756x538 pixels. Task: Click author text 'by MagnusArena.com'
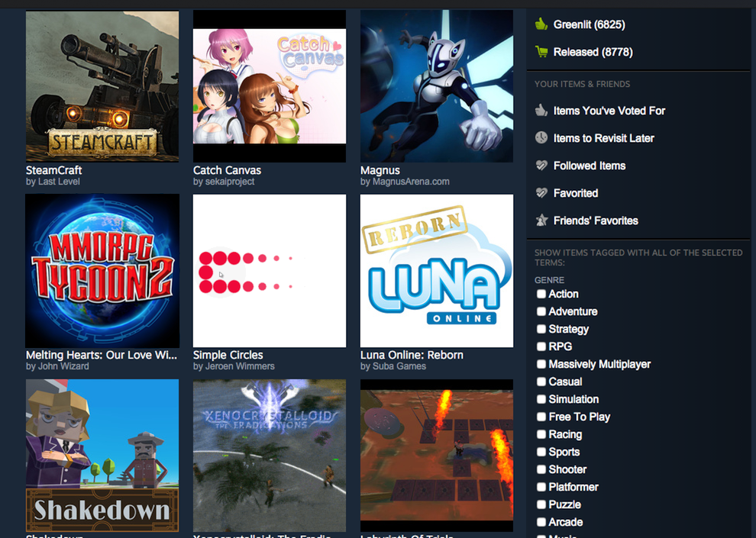pyautogui.click(x=405, y=182)
